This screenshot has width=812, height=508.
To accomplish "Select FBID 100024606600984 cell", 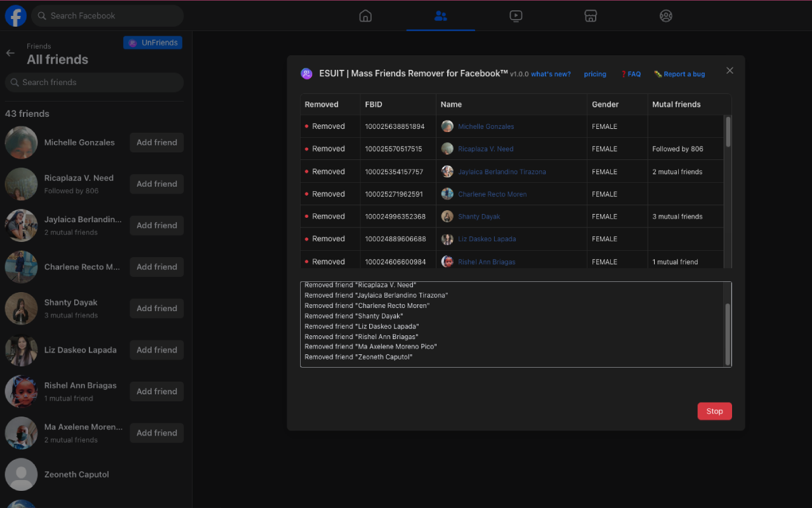I will [x=398, y=262].
